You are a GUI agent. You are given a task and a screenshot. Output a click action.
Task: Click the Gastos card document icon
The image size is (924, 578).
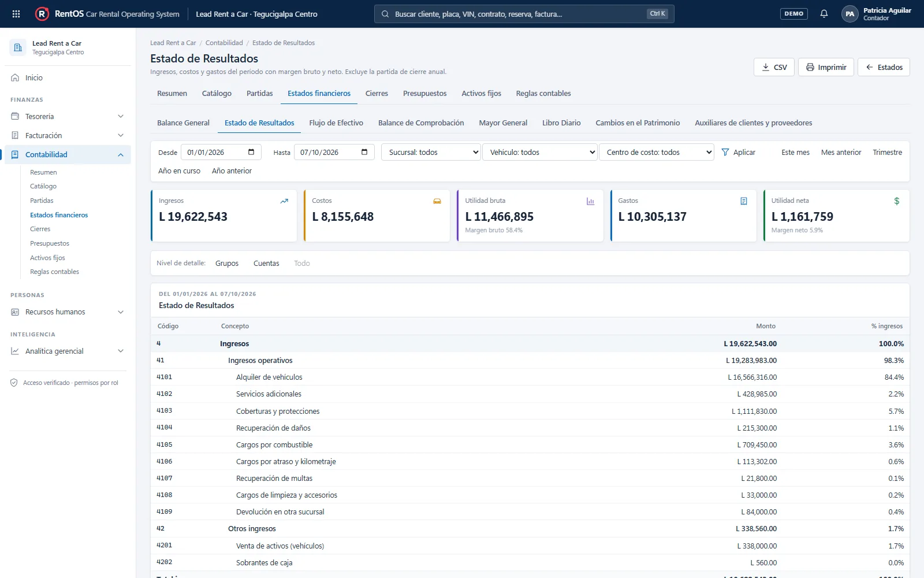(744, 201)
